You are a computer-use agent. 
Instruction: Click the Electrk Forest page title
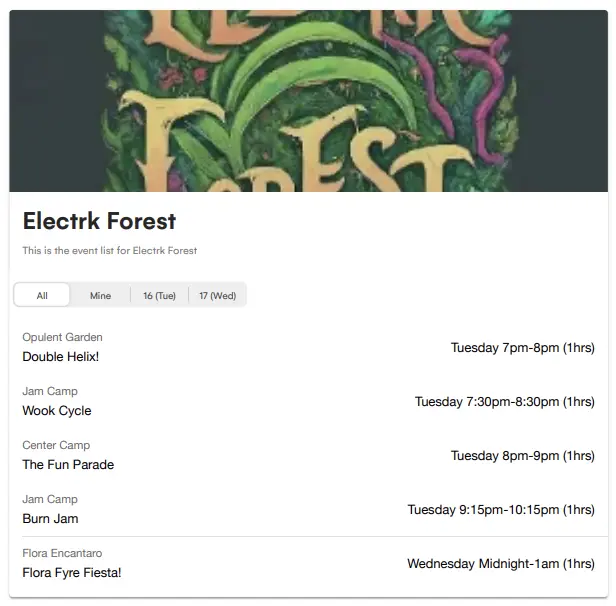click(x=99, y=220)
